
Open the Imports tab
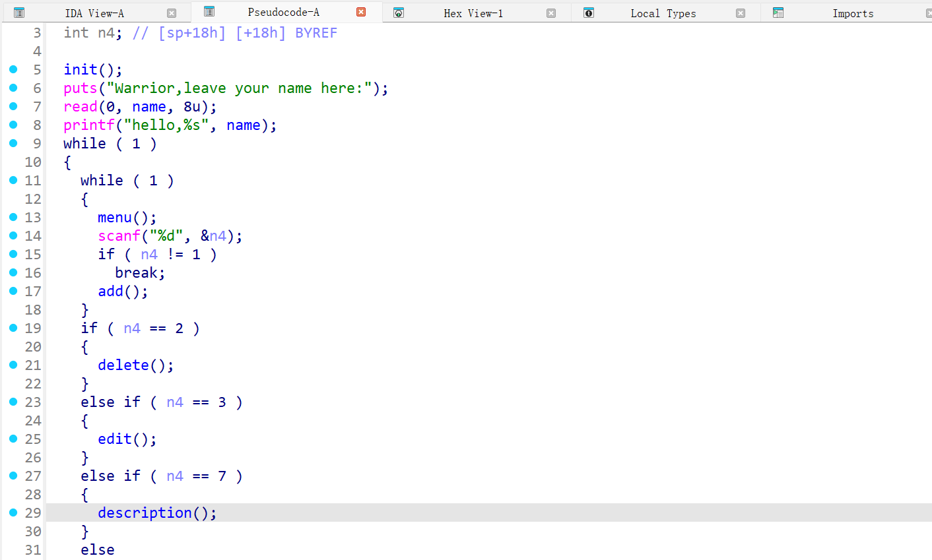click(853, 13)
